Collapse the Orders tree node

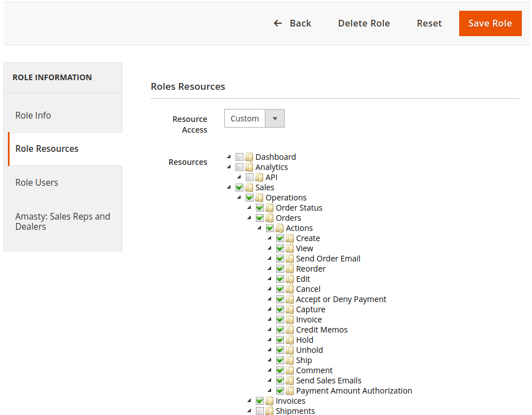pyautogui.click(x=250, y=217)
